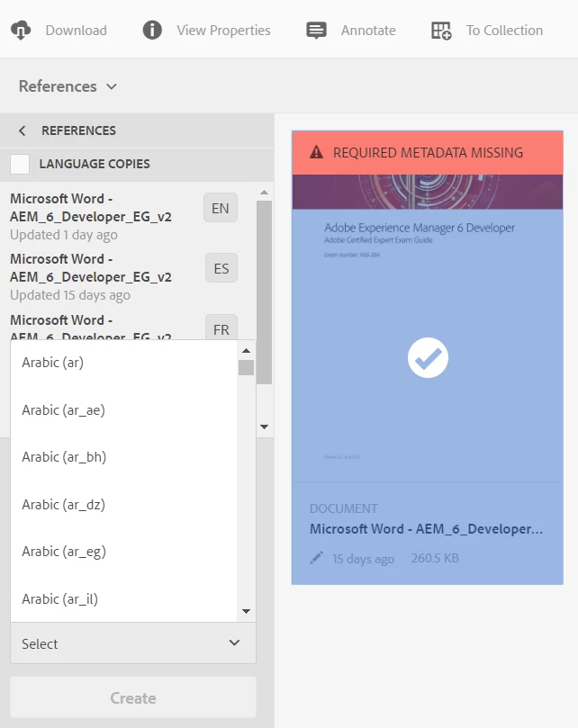Click the Download label

tap(77, 31)
